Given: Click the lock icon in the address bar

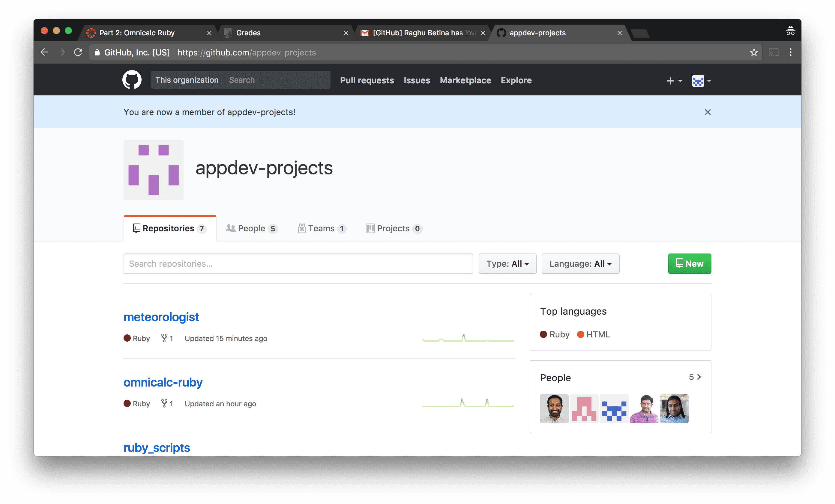Looking at the screenshot, I should click(97, 52).
